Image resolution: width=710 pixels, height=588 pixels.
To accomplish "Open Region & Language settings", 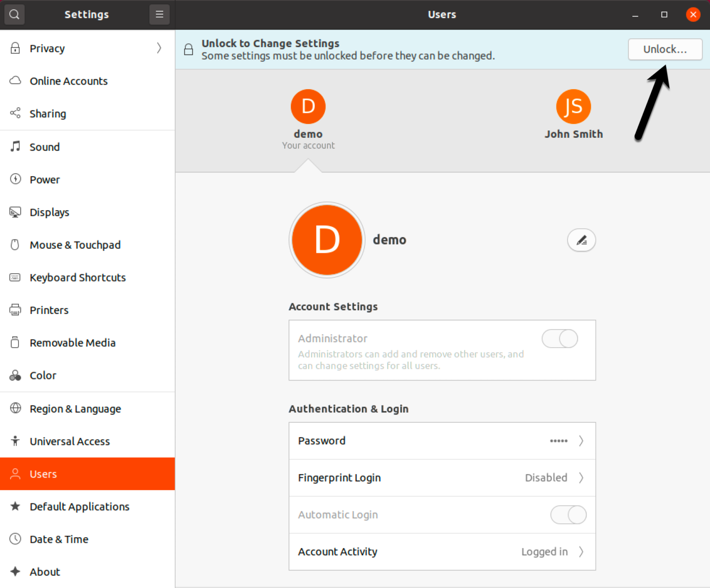I will [x=75, y=409].
